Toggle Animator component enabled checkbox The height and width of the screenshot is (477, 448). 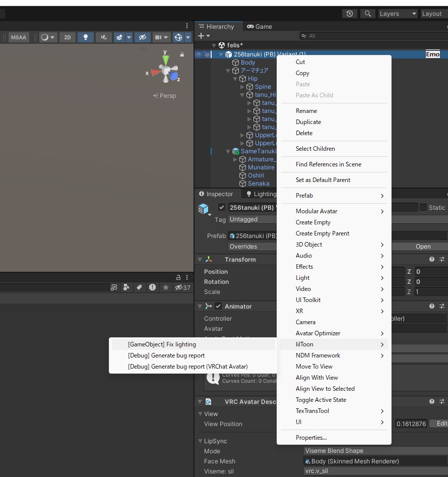(218, 307)
